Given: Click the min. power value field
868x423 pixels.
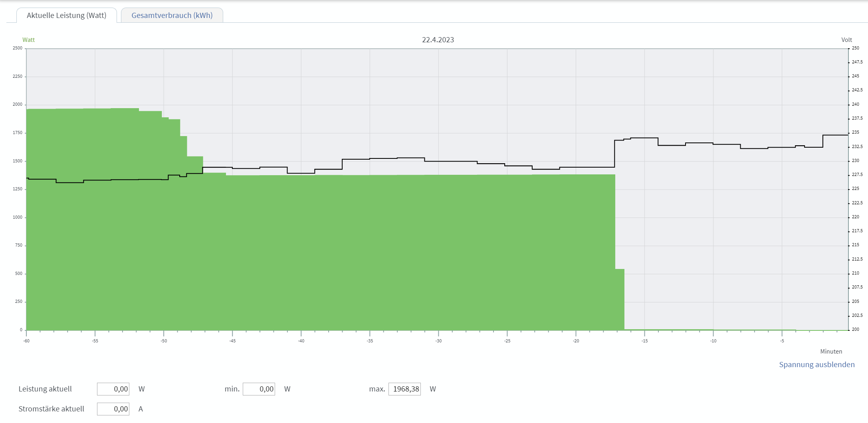Looking at the screenshot, I should click(x=259, y=389).
